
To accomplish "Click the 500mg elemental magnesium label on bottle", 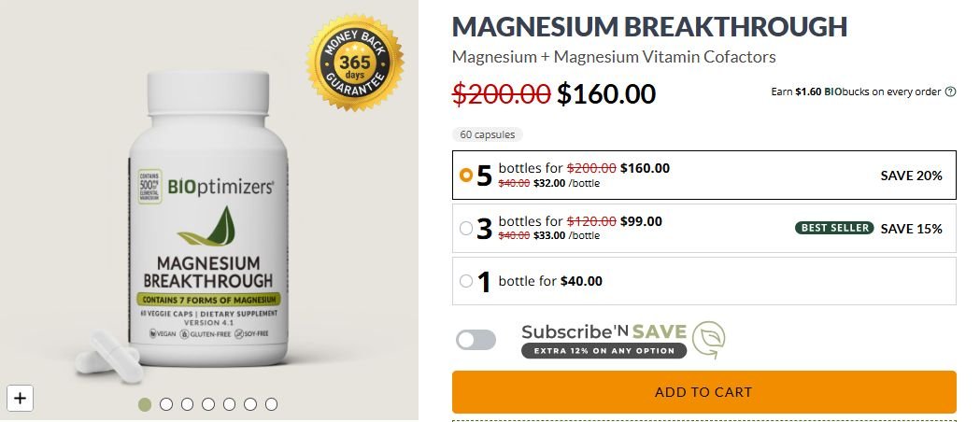I will (150, 186).
